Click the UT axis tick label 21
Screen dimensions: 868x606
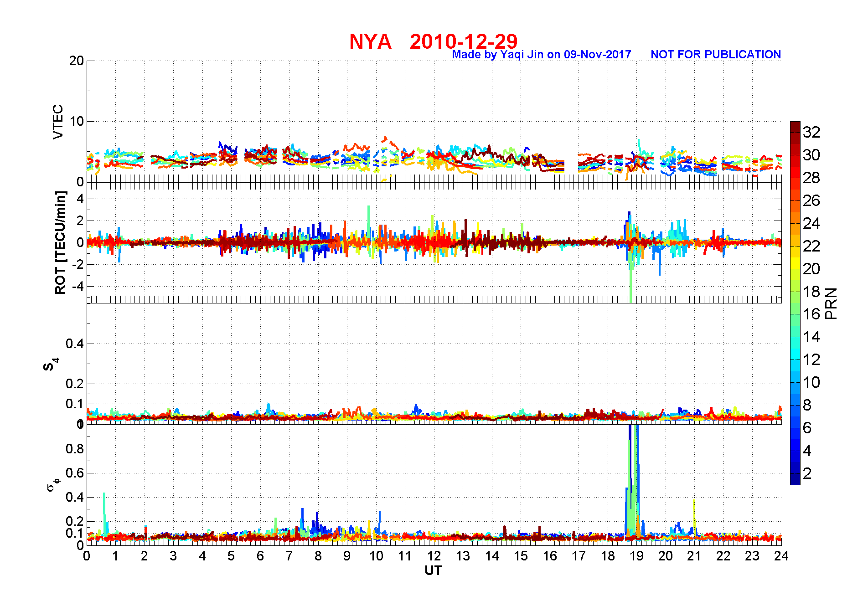(x=695, y=556)
